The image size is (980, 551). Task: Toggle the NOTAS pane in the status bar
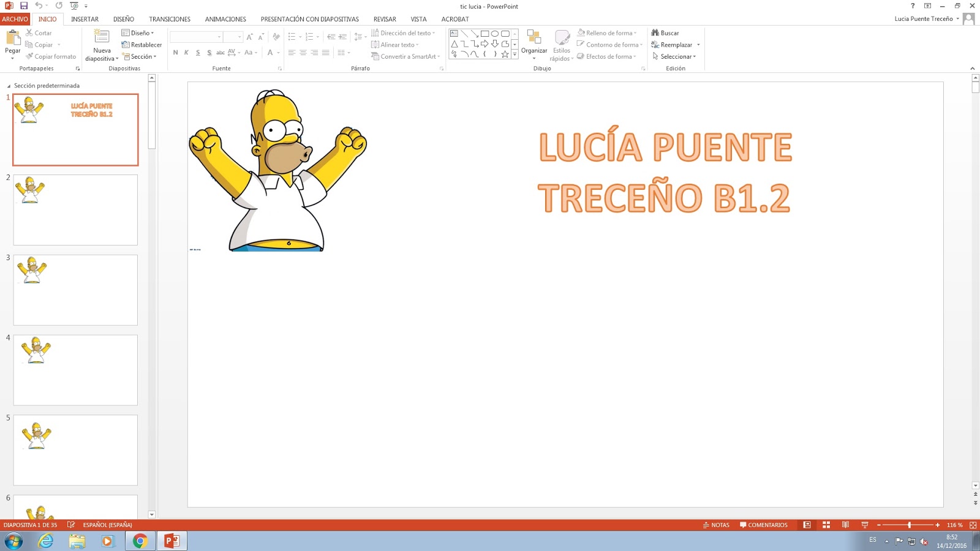click(x=716, y=525)
